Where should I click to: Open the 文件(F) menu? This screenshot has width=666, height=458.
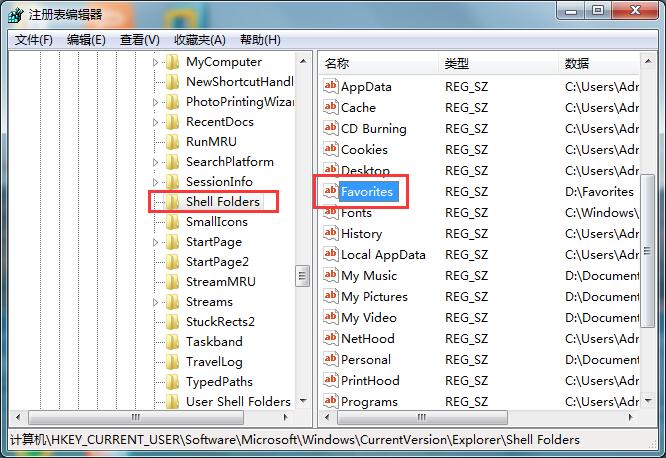point(34,40)
